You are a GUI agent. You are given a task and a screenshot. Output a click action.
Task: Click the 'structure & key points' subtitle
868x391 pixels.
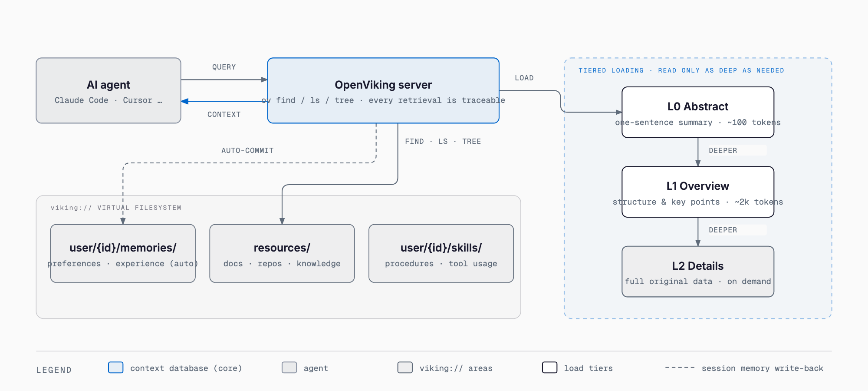click(666, 202)
